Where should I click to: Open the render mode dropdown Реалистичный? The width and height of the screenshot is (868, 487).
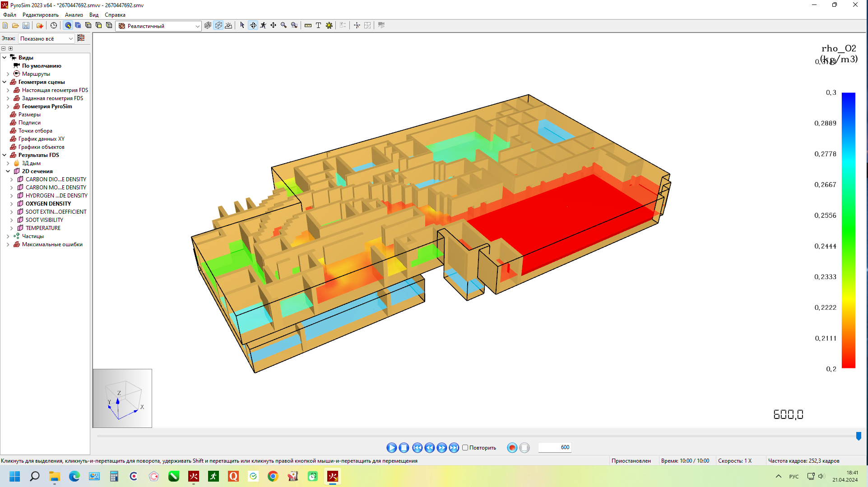pos(158,26)
